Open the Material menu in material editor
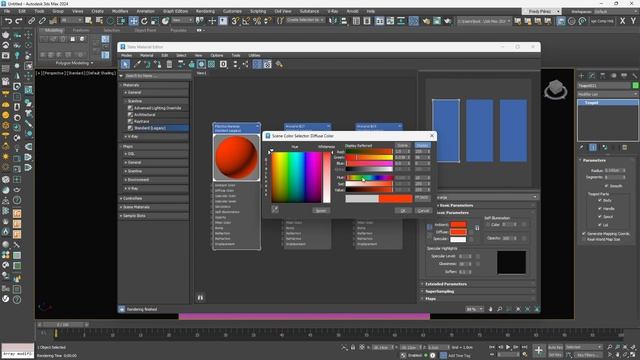This screenshot has width=640, height=360. 147,55
